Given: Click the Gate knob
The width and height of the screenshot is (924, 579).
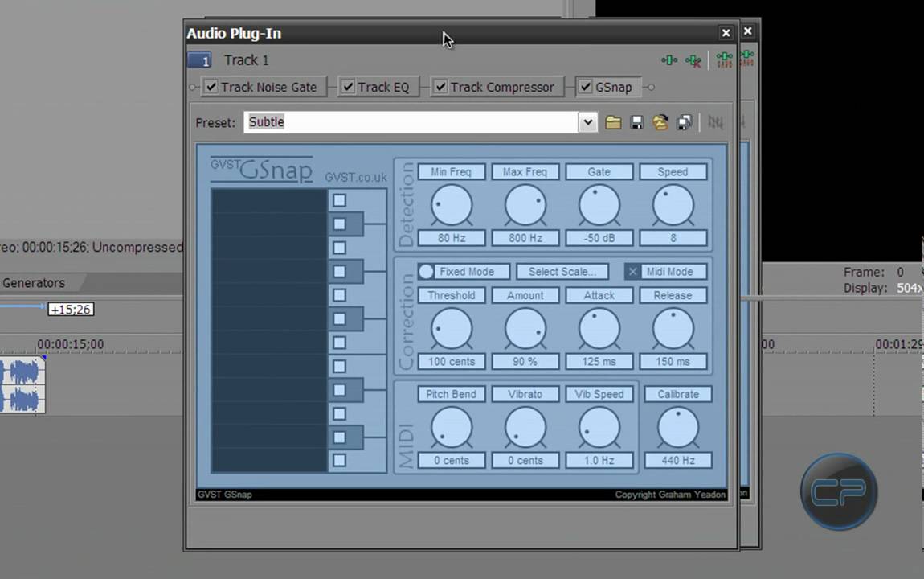Looking at the screenshot, I should click(x=599, y=205).
